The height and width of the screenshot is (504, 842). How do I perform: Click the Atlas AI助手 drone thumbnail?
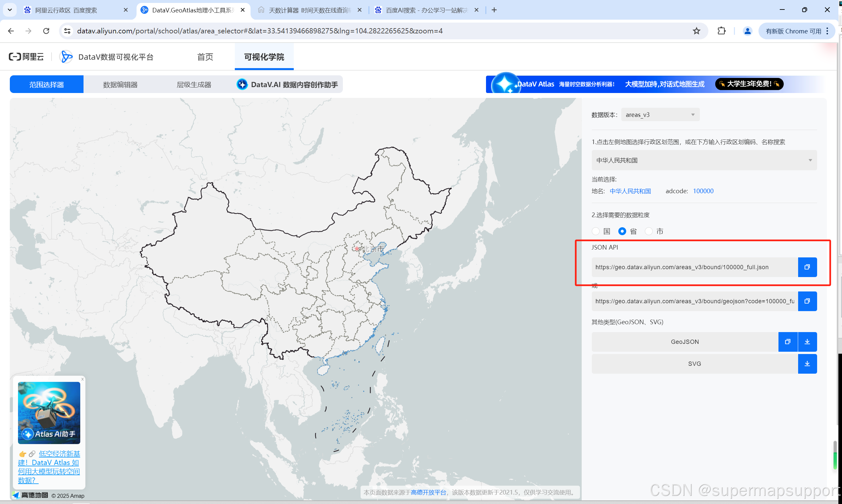coord(49,413)
